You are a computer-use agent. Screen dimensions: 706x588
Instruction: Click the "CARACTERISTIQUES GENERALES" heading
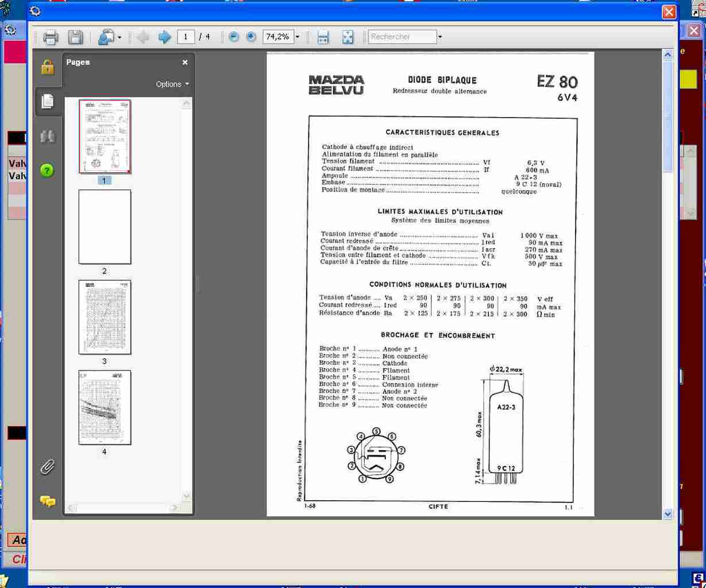(x=442, y=133)
